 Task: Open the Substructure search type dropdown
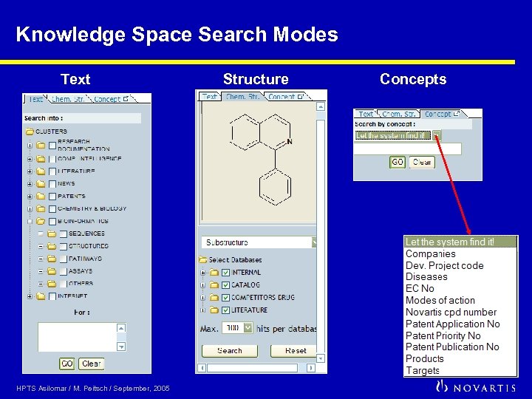click(x=314, y=242)
